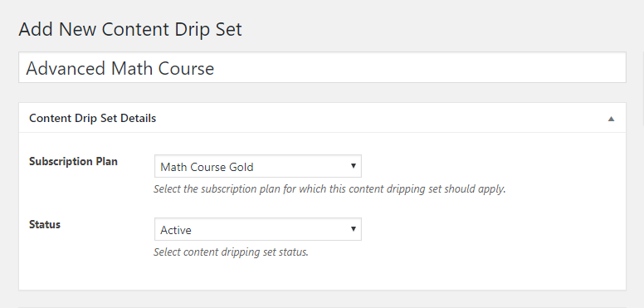This screenshot has height=308, width=644.
Task: Open the Math Course Gold subscription plan dropdown
Action: [x=258, y=166]
